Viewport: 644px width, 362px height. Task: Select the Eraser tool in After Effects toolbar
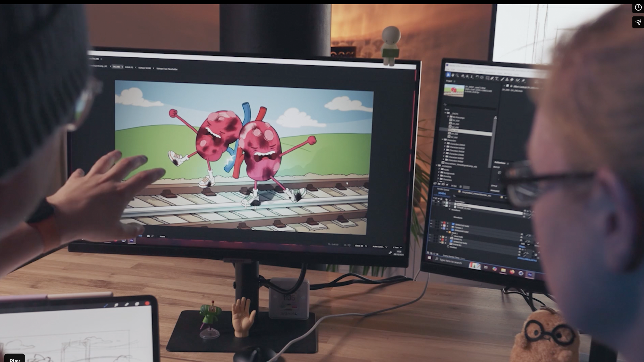click(512, 80)
